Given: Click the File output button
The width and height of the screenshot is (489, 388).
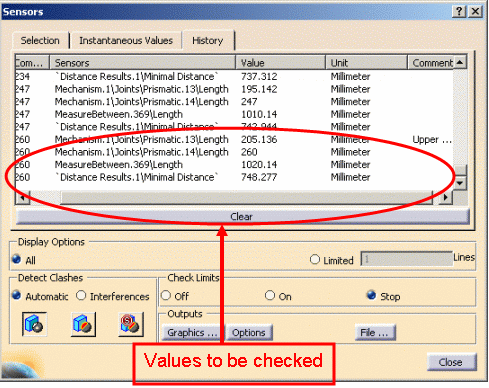Looking at the screenshot, I should pyautogui.click(x=375, y=332).
